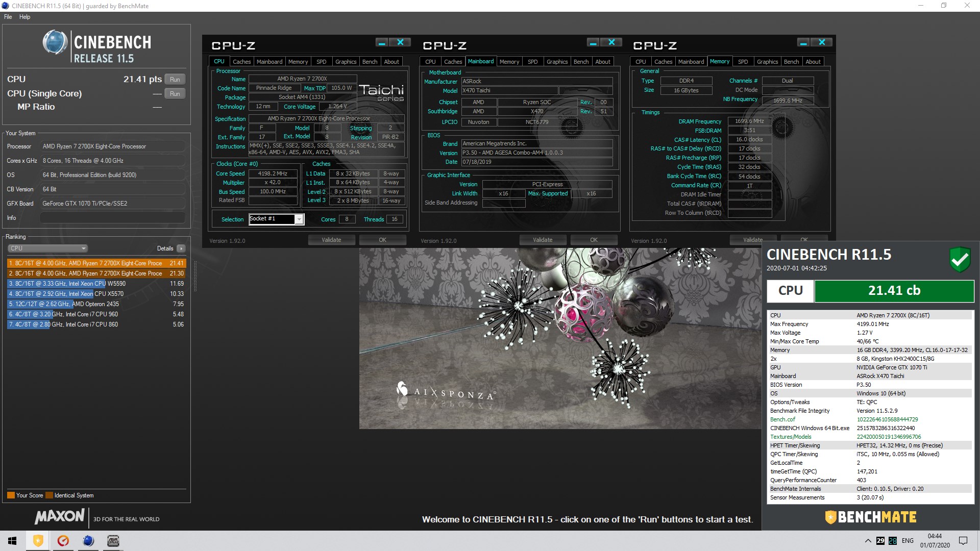Select AMD Opteron 2435 ranking row

[x=96, y=304]
